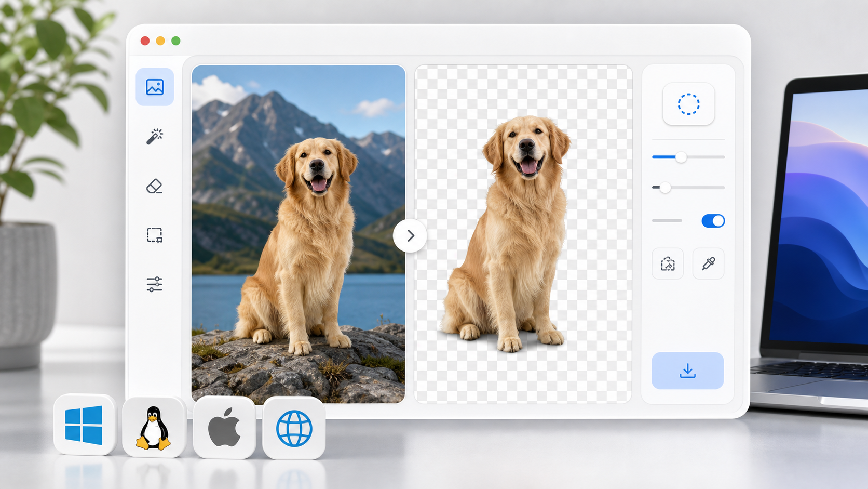The height and width of the screenshot is (489, 868).
Task: Click the original dog photo with mountains
Action: coord(299,234)
